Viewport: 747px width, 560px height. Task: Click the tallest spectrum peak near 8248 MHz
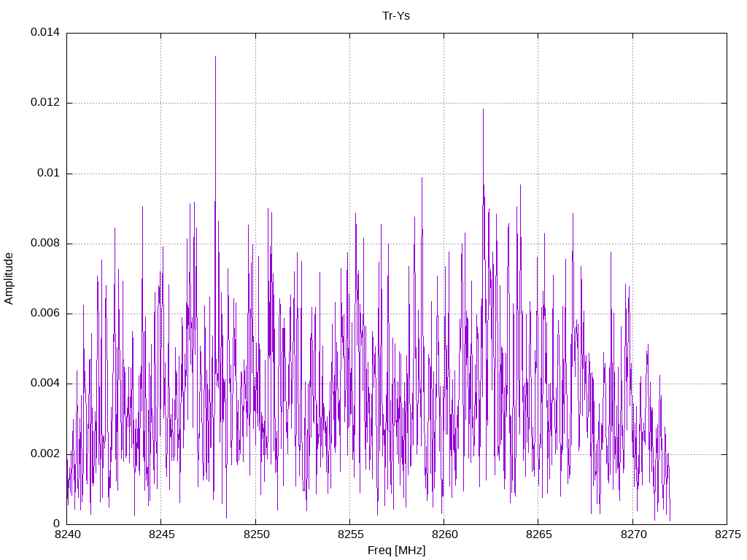(215, 57)
